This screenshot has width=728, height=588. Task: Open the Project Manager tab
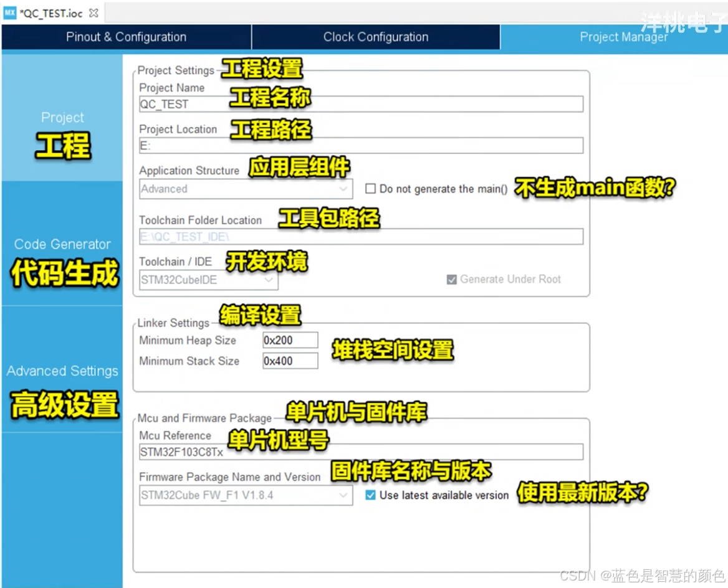[x=614, y=37]
